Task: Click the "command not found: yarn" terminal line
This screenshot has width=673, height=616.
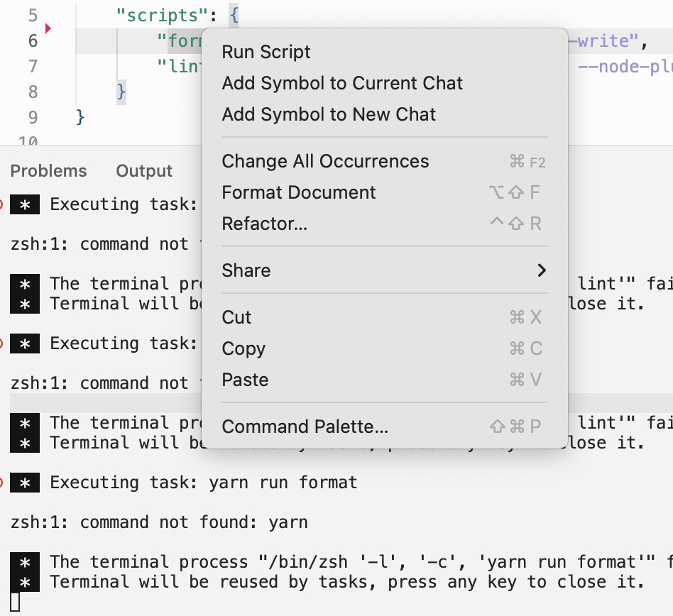Action: 159,523
